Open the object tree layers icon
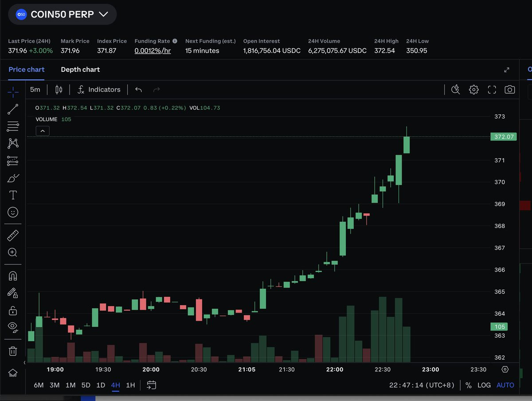This screenshot has width=532, height=401. point(13,373)
